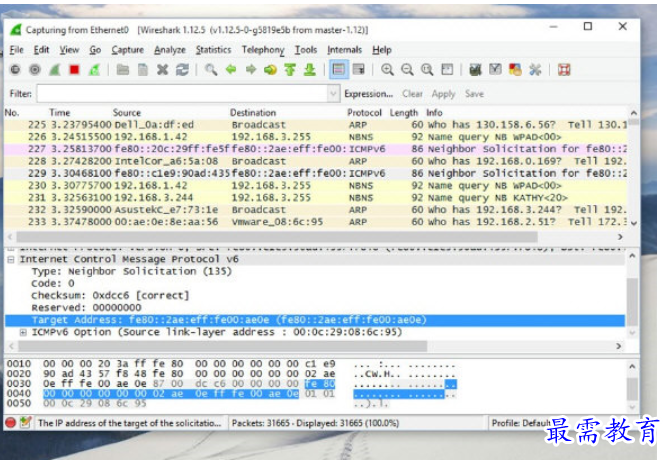Viewport: 668px width, 462px height.
Task: Apply the display filter
Action: (x=443, y=93)
